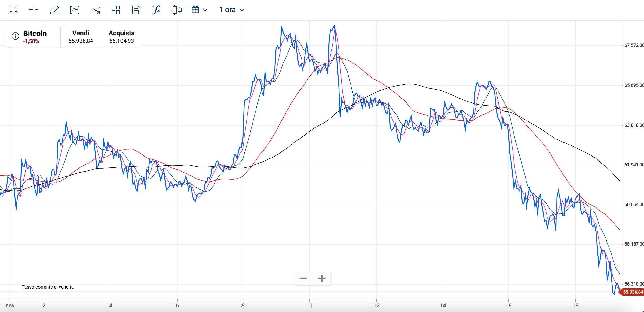Click the date axis label 8

243,306
